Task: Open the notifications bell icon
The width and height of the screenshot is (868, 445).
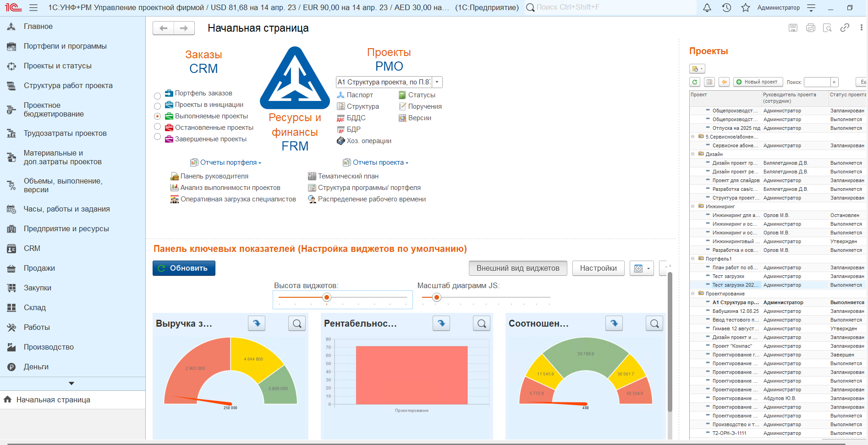Action: (707, 8)
